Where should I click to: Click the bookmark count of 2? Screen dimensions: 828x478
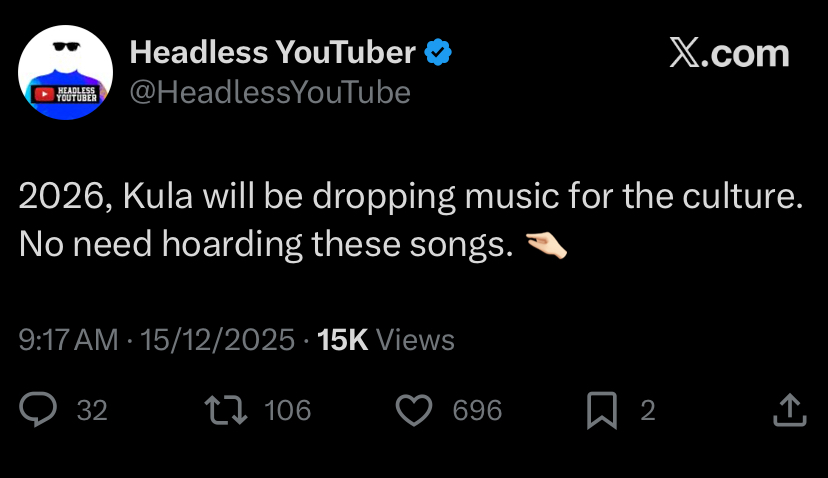(647, 410)
